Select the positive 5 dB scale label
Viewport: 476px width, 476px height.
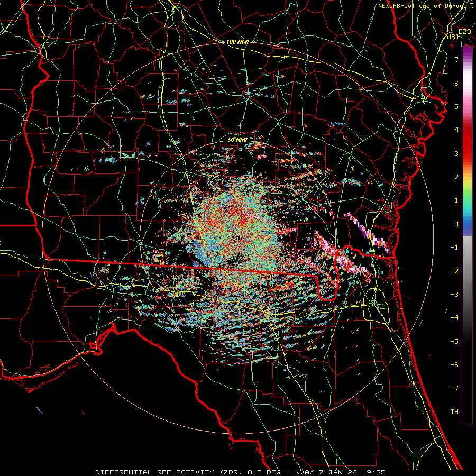(456, 106)
